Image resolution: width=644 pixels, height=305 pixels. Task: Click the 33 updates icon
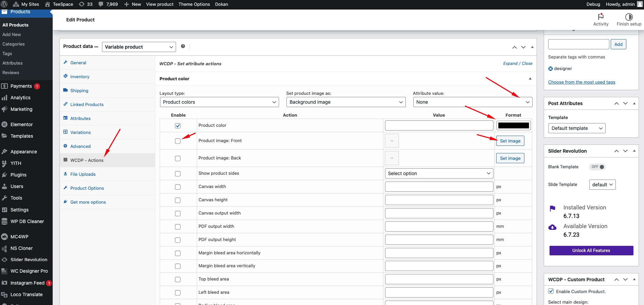point(86,4)
